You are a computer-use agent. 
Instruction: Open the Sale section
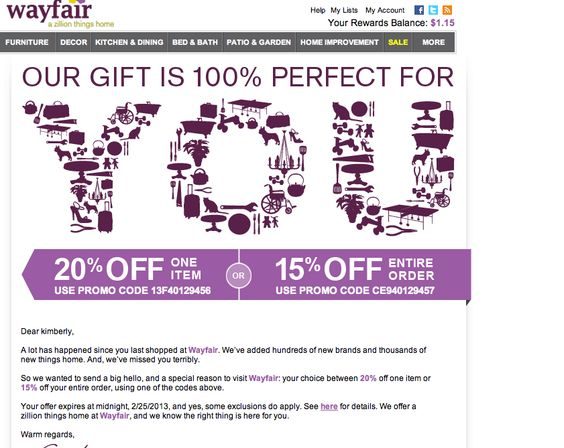(398, 42)
